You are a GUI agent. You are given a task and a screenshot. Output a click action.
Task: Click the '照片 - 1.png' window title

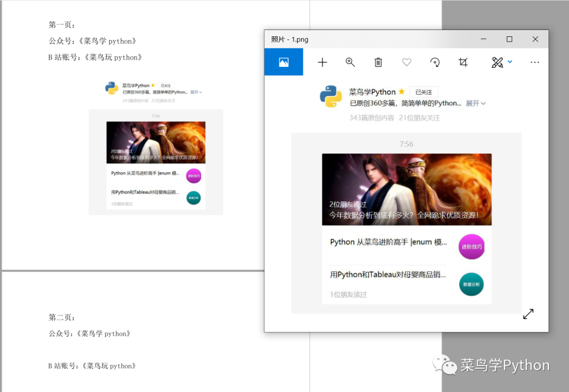point(290,39)
